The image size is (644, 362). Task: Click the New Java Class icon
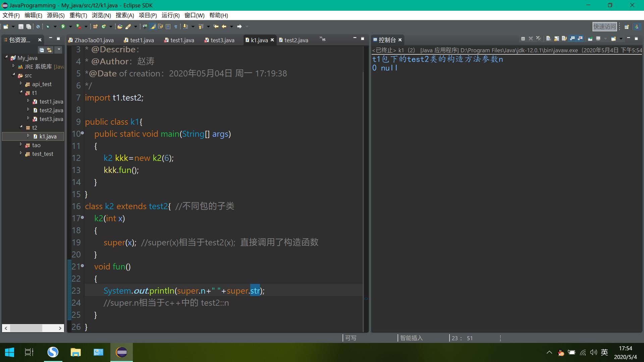pos(104,26)
